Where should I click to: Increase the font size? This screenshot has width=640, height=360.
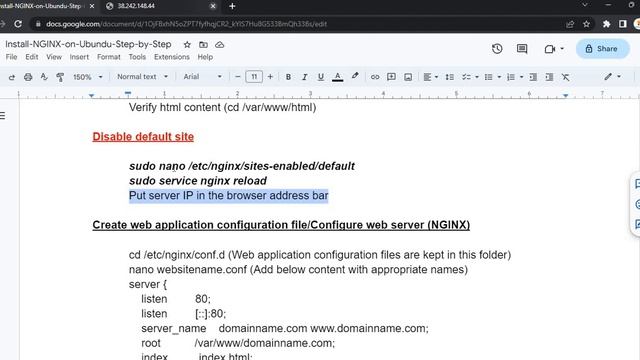tap(270, 76)
